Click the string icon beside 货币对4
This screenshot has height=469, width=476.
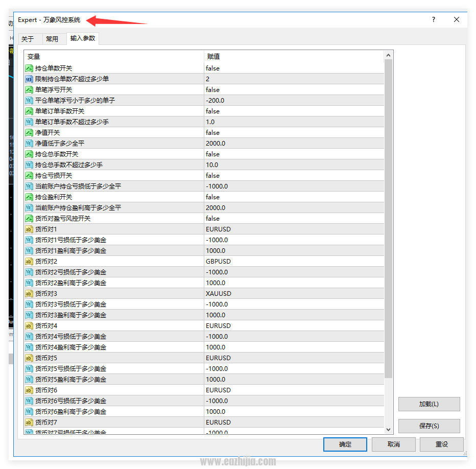(x=29, y=326)
